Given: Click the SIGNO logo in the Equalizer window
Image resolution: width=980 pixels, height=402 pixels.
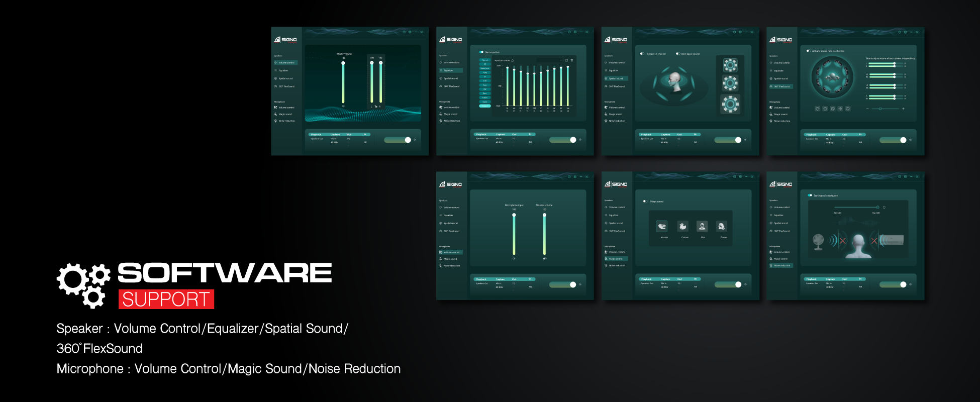Looking at the screenshot, I should click(451, 39).
